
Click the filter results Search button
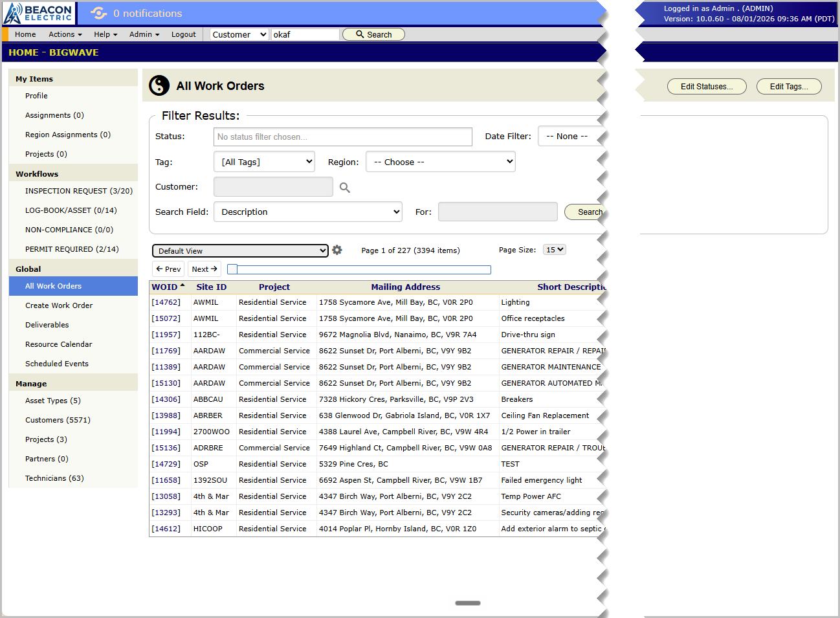click(x=586, y=212)
